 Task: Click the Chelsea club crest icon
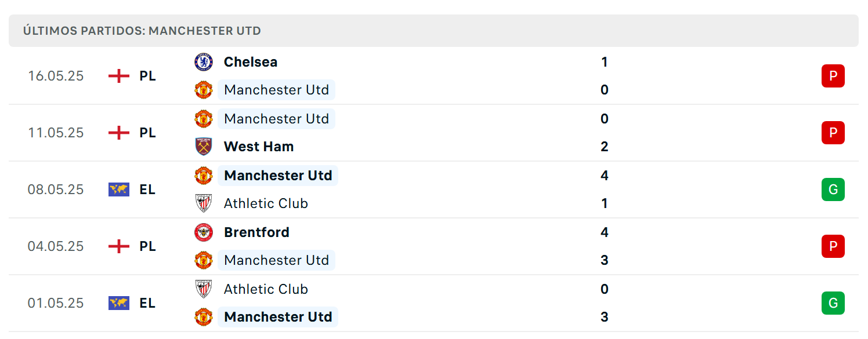tap(204, 62)
